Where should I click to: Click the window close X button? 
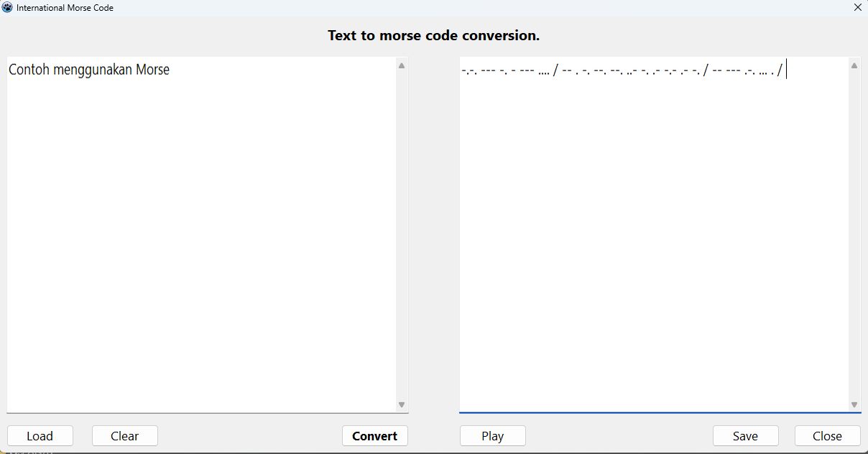[857, 8]
